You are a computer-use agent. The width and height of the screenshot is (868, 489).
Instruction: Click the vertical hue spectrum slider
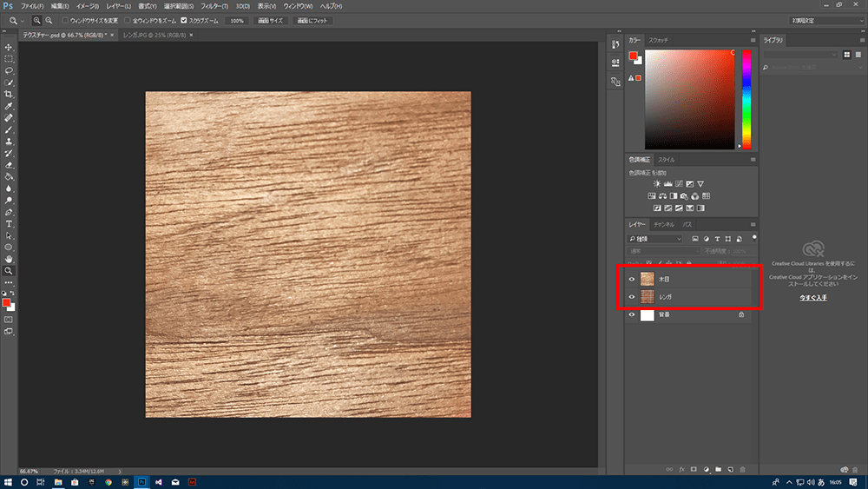pyautogui.click(x=745, y=97)
